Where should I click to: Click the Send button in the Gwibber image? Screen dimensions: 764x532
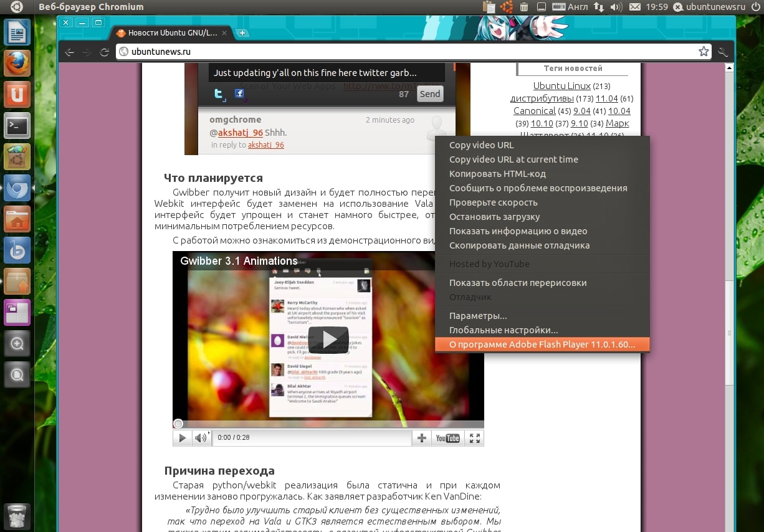click(x=429, y=93)
